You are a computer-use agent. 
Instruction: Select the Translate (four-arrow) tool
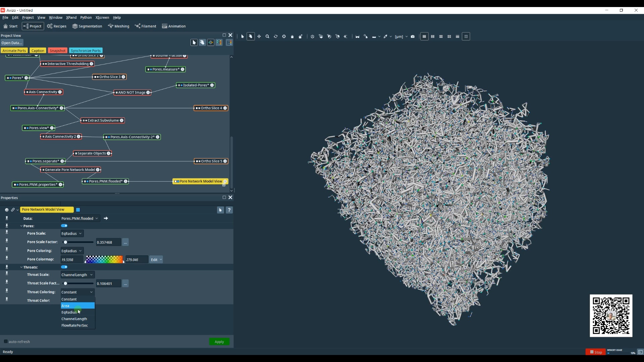(259, 37)
